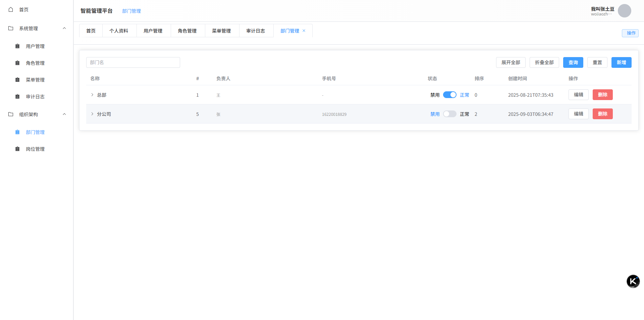The height and width of the screenshot is (320, 644).
Task: Edit the 分公司 department
Action: point(579,114)
